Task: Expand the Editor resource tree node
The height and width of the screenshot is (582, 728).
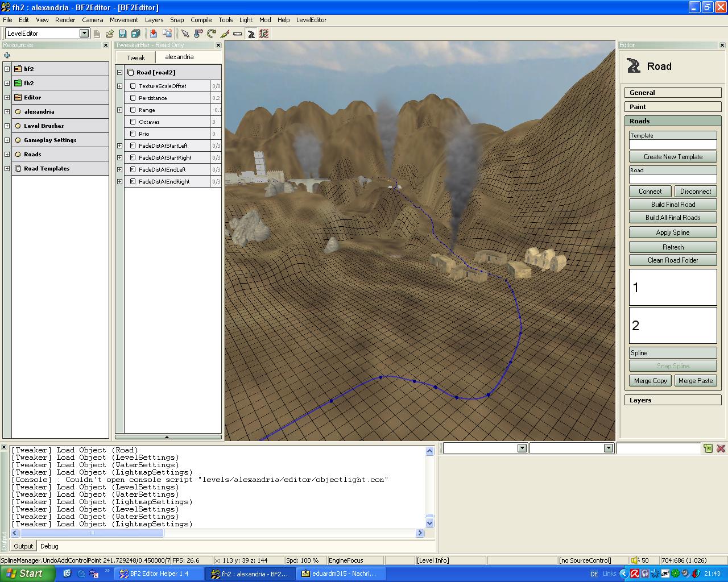Action: point(7,97)
